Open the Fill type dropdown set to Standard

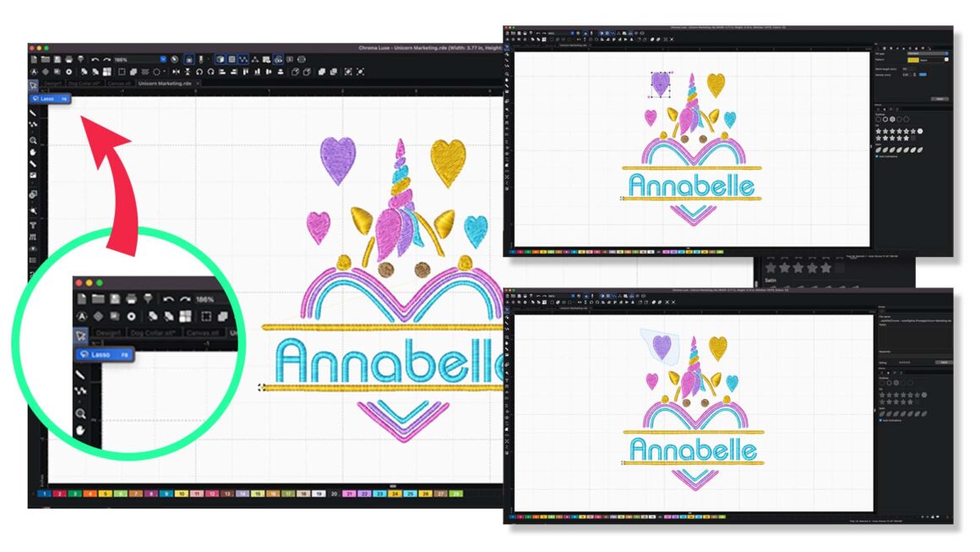click(x=924, y=52)
